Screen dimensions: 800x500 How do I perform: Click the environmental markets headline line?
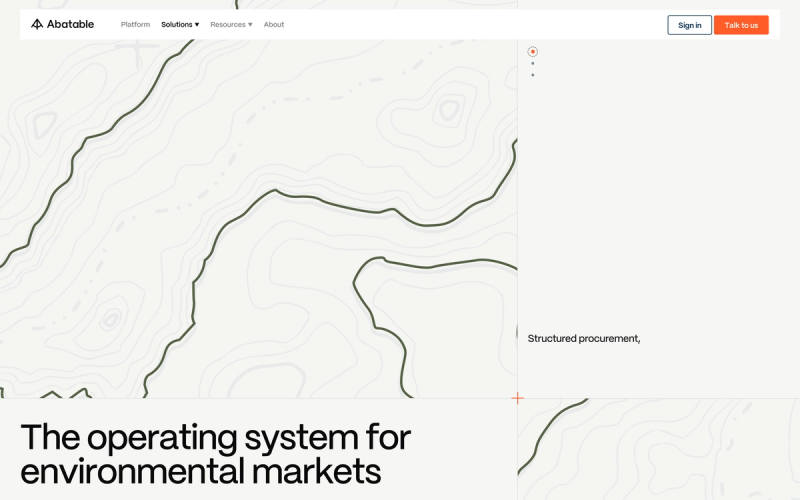201,471
